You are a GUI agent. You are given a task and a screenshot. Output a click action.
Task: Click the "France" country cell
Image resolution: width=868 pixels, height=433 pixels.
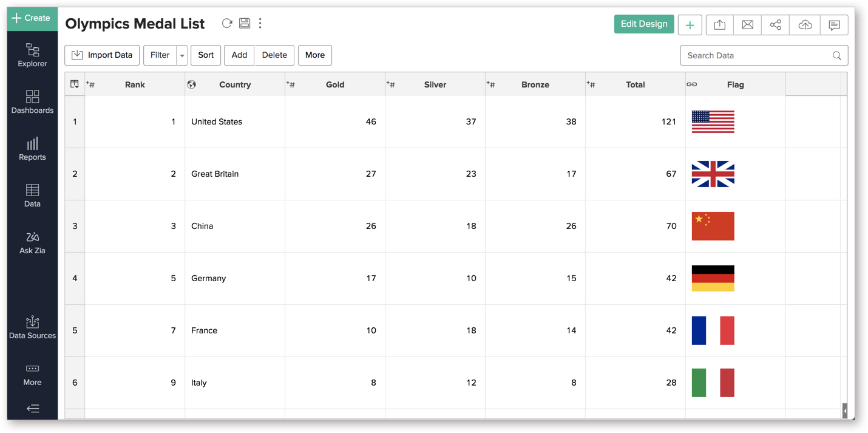(x=235, y=331)
